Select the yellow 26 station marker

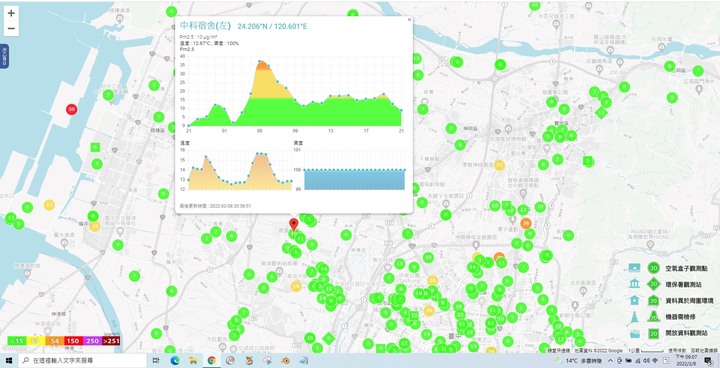coord(432,280)
